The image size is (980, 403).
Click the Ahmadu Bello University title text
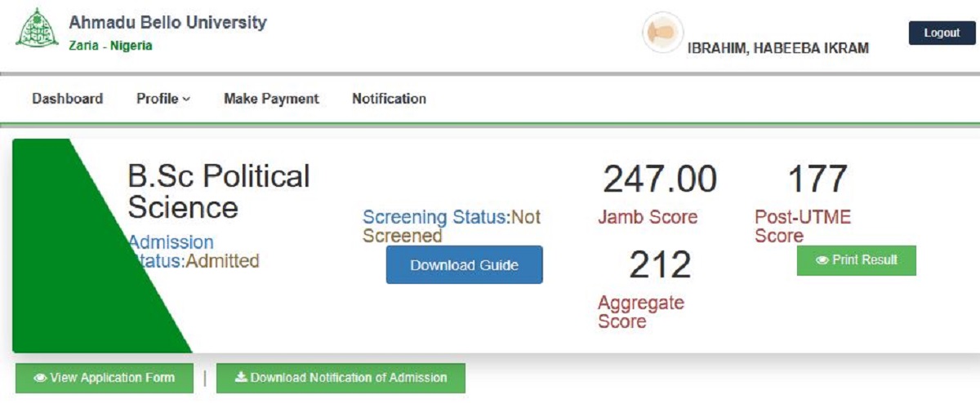click(x=167, y=23)
